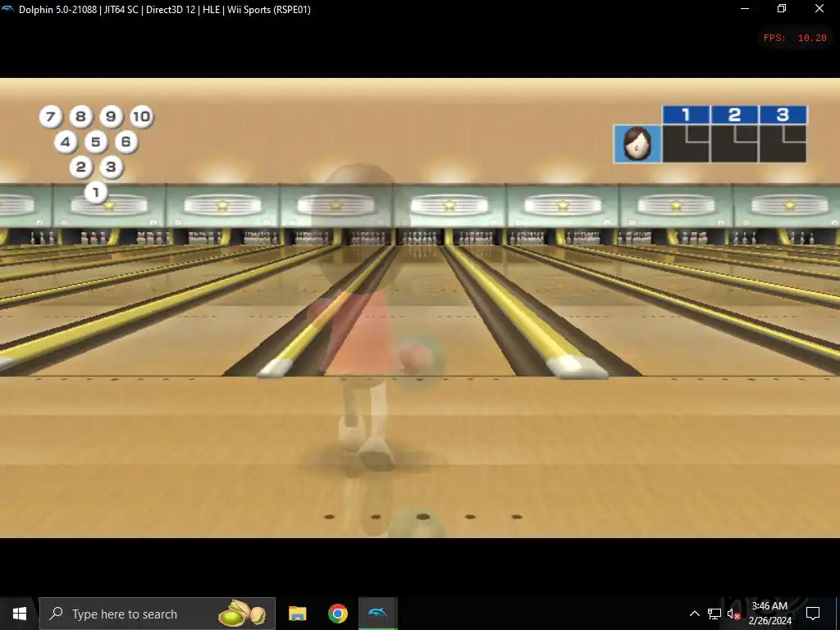Close the Dolphin window

click(x=819, y=8)
